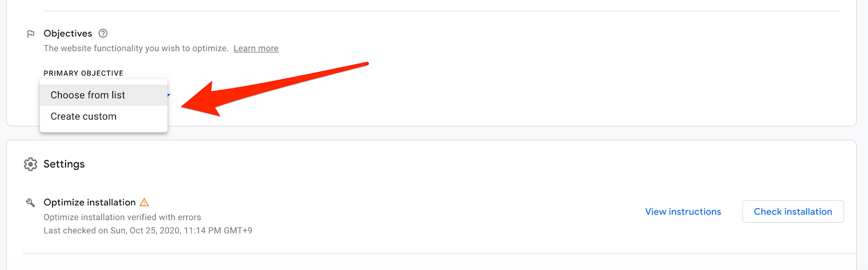Click the "Last checked on" timestamp line
Viewport: 868px width, 270px height.
coord(148,231)
